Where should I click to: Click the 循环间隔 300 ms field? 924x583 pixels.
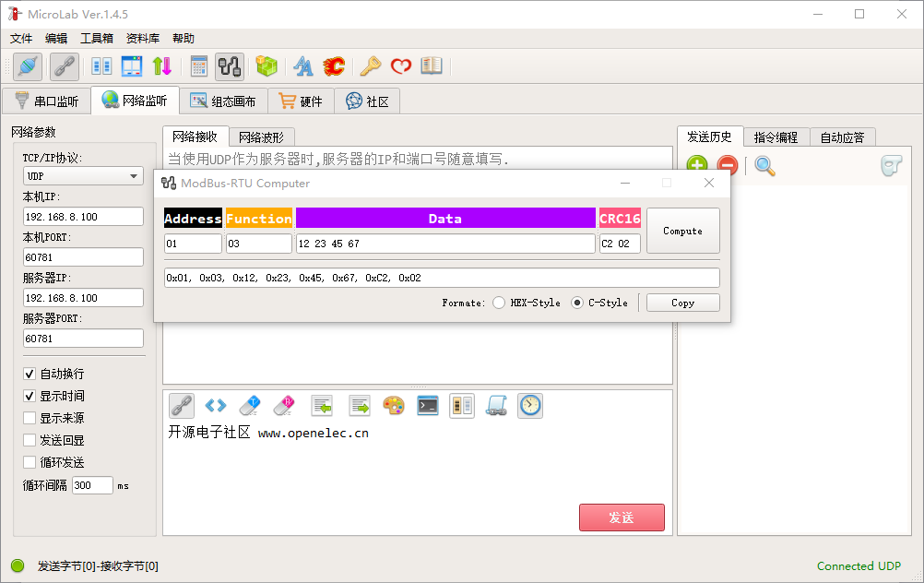click(92, 485)
